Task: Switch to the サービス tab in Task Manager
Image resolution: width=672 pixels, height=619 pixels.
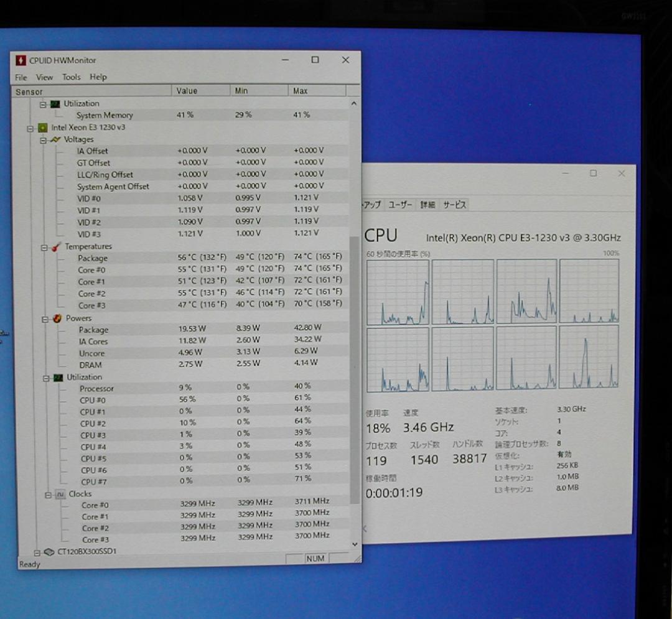Action: coord(454,205)
